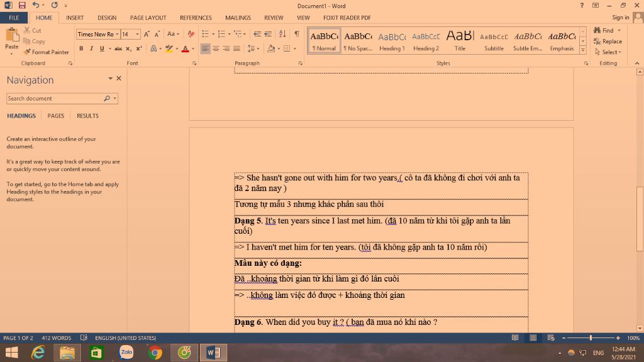
Task: Open word count from 412 WORDS
Action: point(56,337)
